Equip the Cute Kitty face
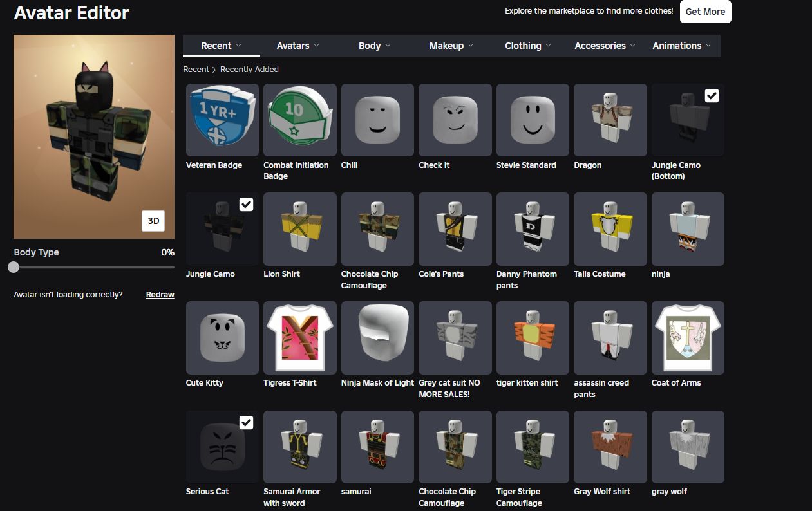 (222, 337)
